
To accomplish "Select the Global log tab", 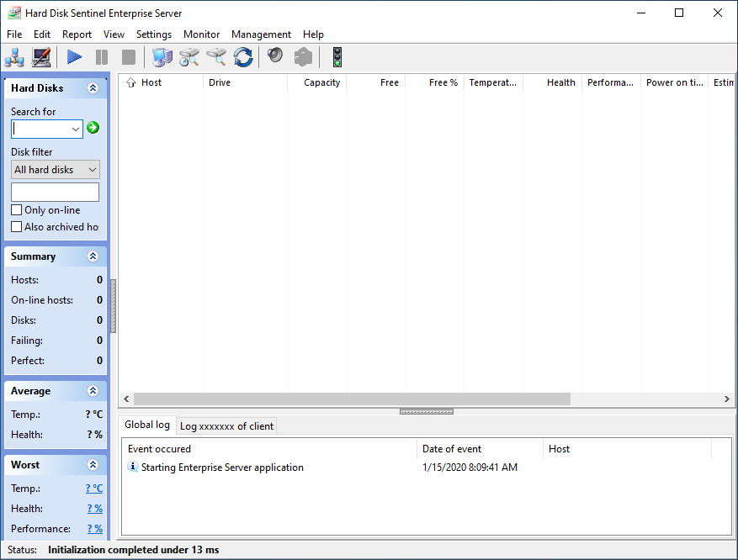I will click(x=147, y=425).
